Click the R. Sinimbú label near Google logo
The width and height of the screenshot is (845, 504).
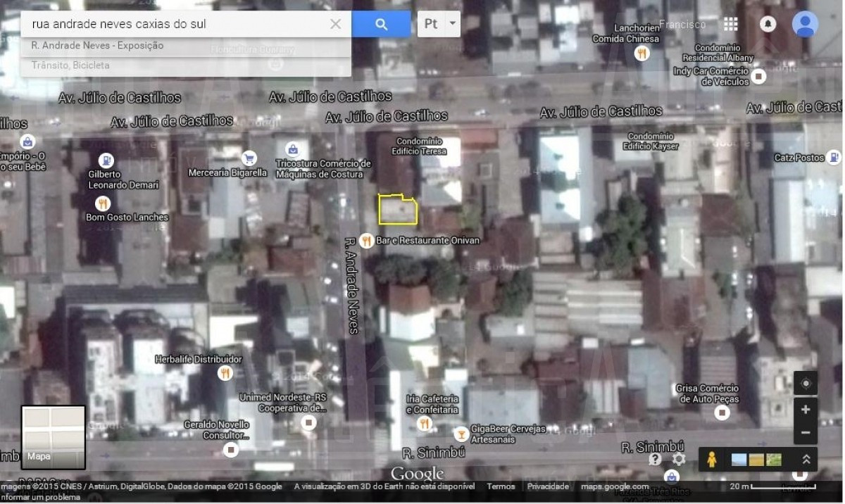(434, 453)
